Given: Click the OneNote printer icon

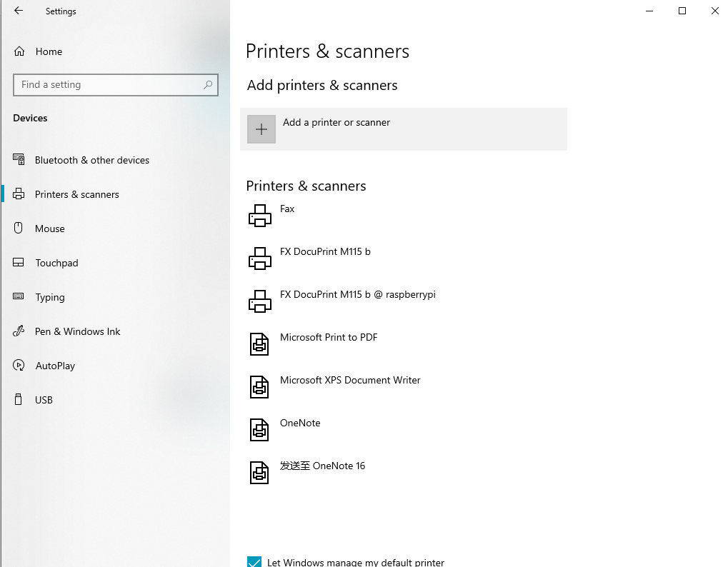Looking at the screenshot, I should click(x=259, y=430).
